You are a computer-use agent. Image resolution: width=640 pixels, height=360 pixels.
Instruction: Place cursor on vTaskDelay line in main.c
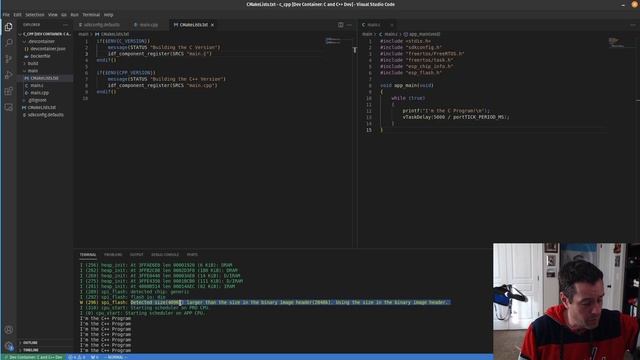[x=456, y=117]
